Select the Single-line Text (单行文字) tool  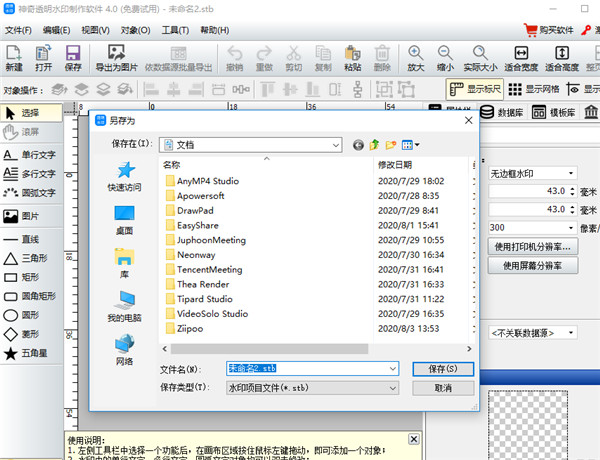coord(31,155)
